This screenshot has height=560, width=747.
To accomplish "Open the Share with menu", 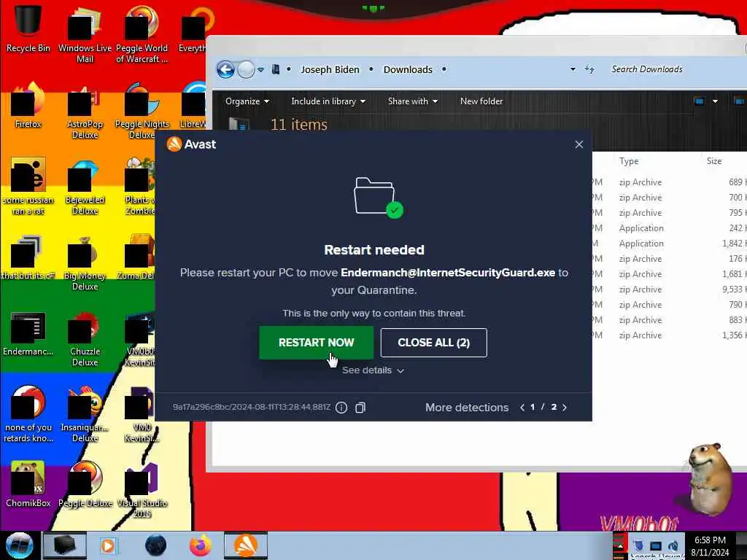I will (x=413, y=101).
